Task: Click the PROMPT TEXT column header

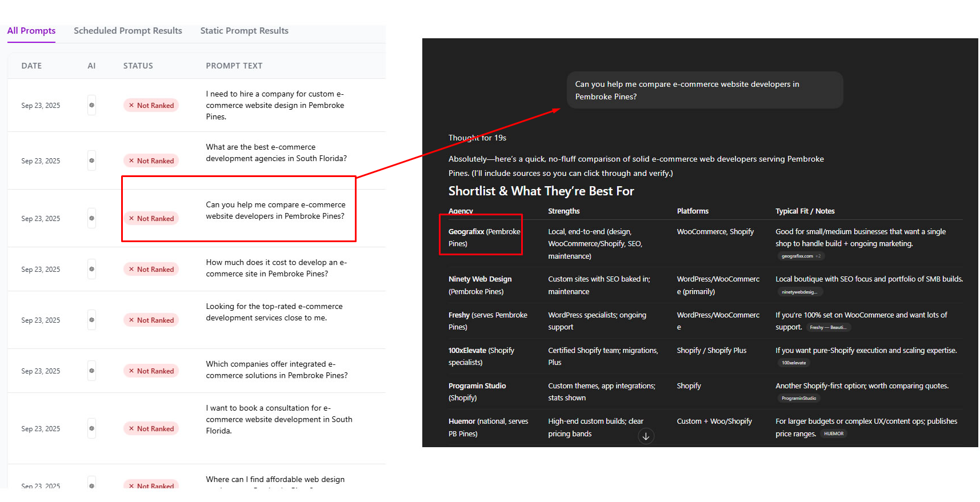Action: coord(234,66)
